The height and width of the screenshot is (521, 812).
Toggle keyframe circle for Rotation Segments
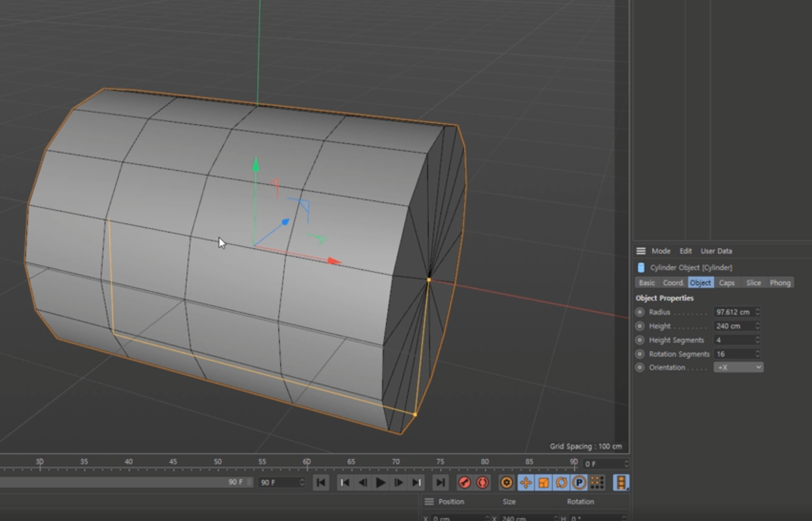640,354
